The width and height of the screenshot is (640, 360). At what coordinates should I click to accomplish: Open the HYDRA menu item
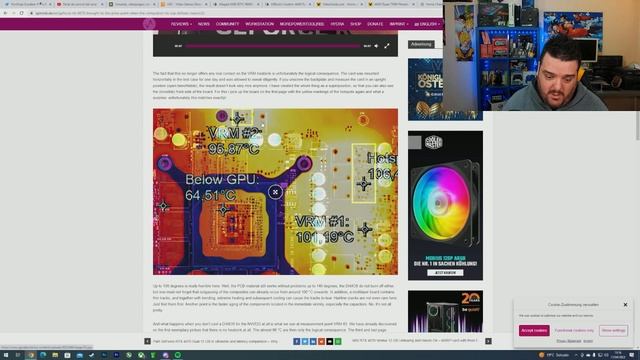[x=337, y=24]
